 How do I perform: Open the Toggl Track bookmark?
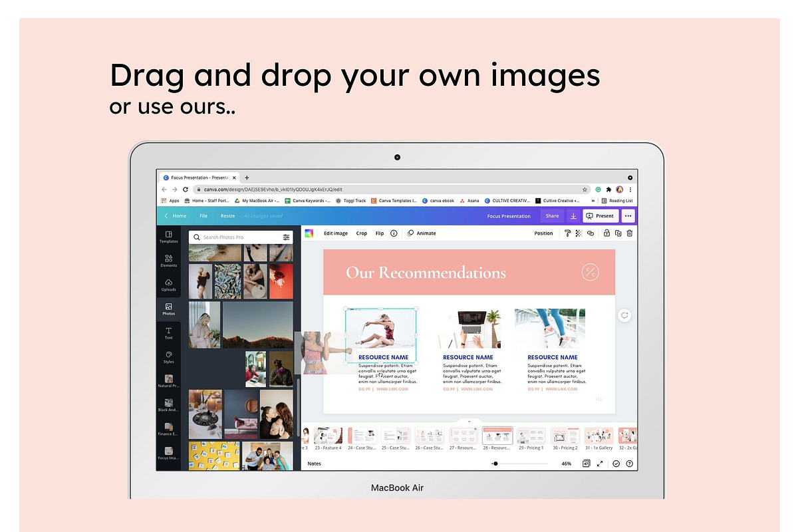click(351, 200)
